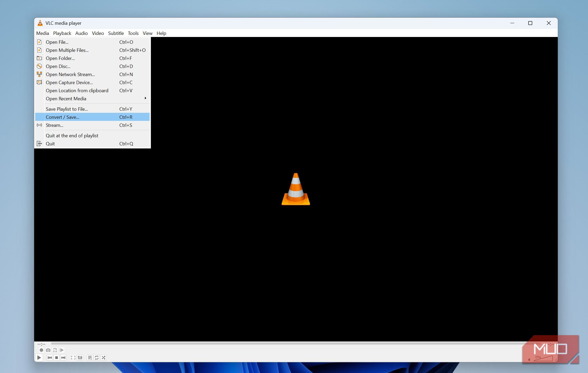Click the VLC cone icon in title bar
Viewport: 588px width, 373px height.
[40, 23]
